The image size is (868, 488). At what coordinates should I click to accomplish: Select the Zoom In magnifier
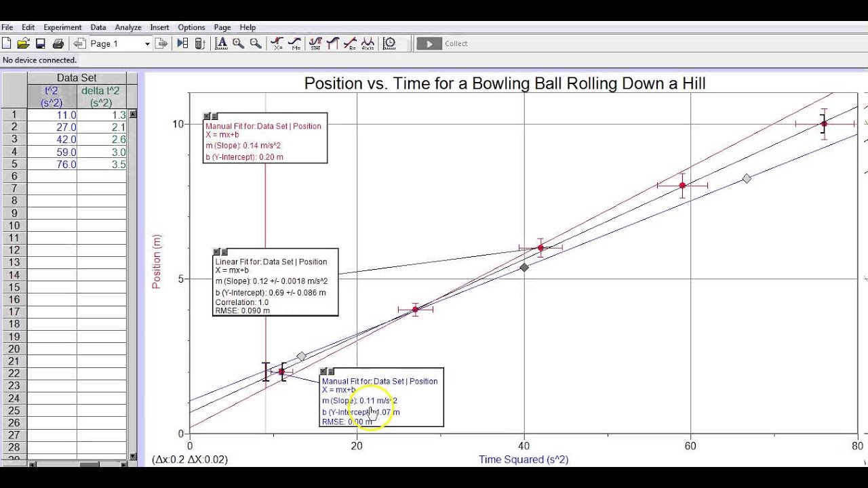[x=238, y=43]
